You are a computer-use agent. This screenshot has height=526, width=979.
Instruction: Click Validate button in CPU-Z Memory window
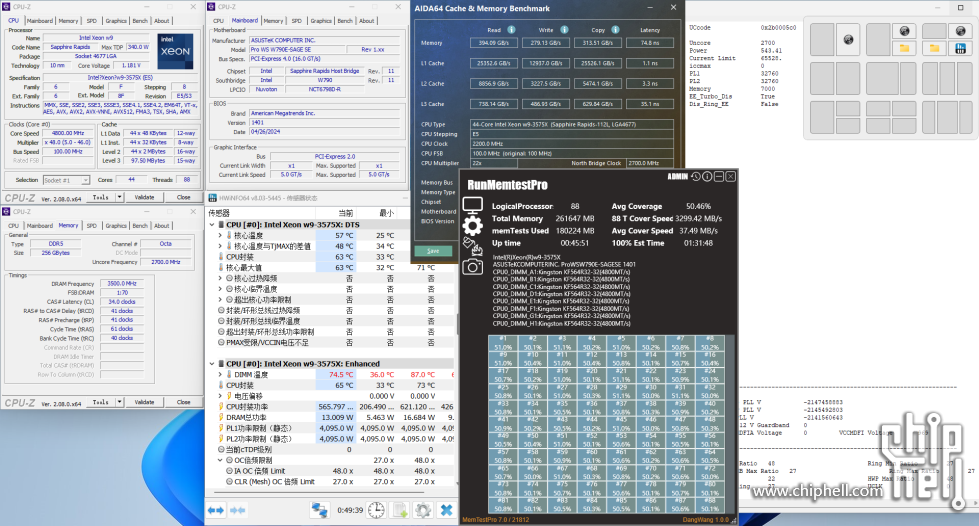tap(144, 402)
